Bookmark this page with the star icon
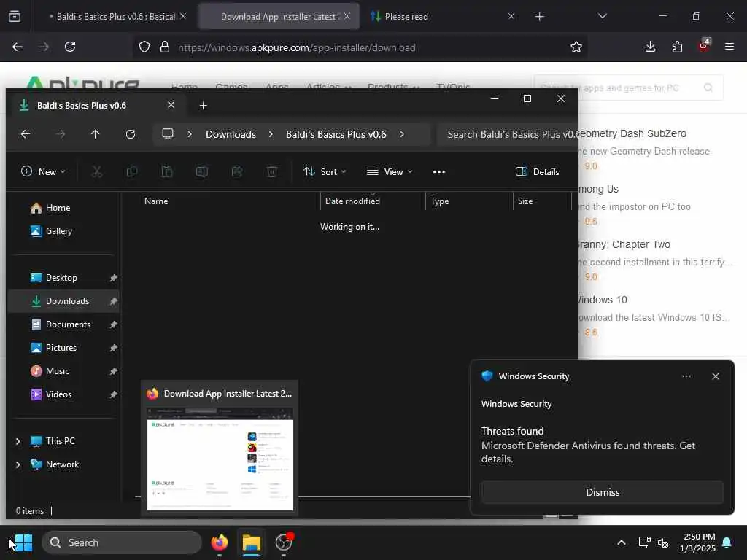 coord(576,47)
